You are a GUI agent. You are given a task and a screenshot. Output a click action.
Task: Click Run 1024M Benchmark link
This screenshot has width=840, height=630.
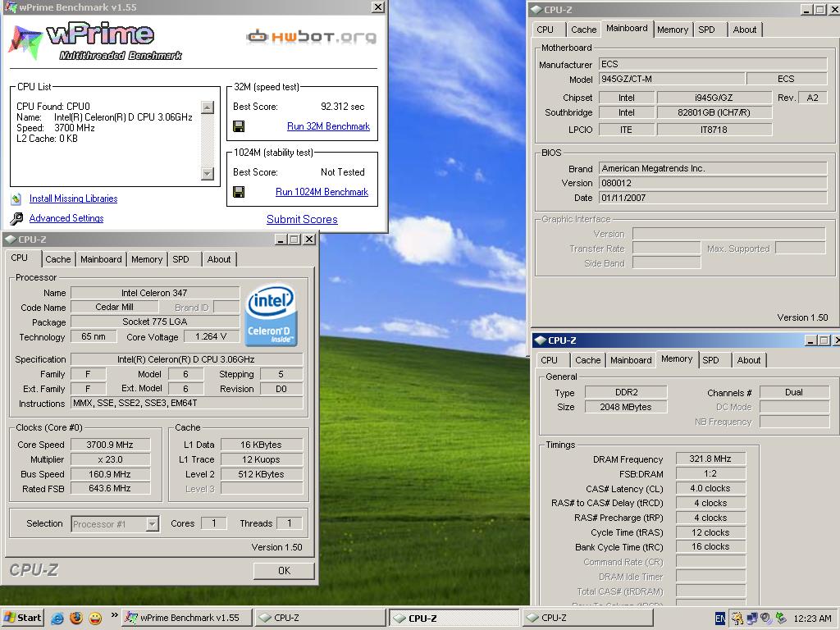[x=322, y=192]
